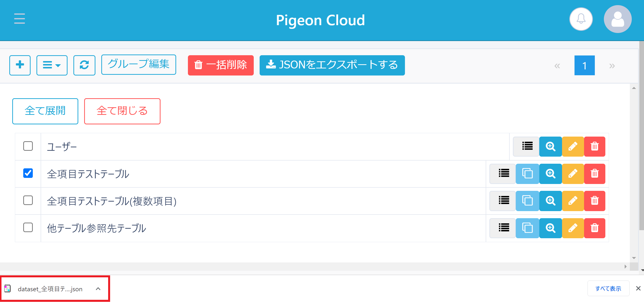
Task: Delete the ユーザー row with trash icon
Action: 594,147
